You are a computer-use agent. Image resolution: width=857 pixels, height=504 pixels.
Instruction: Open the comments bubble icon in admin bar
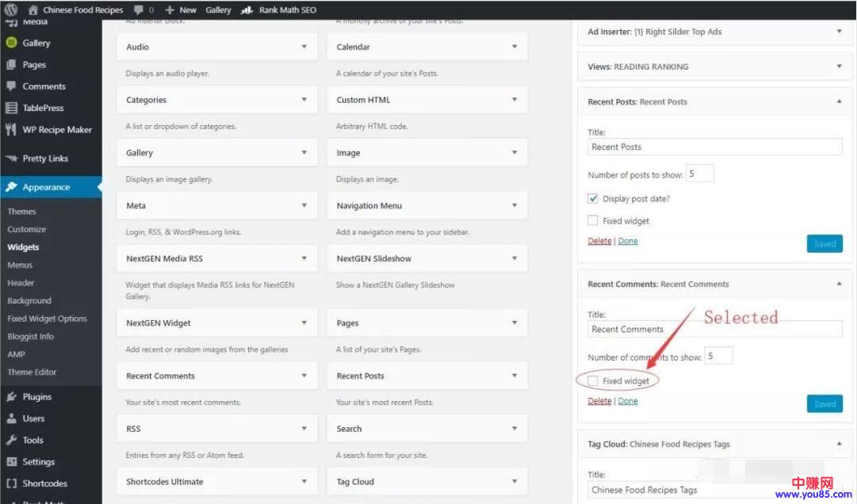[x=140, y=10]
